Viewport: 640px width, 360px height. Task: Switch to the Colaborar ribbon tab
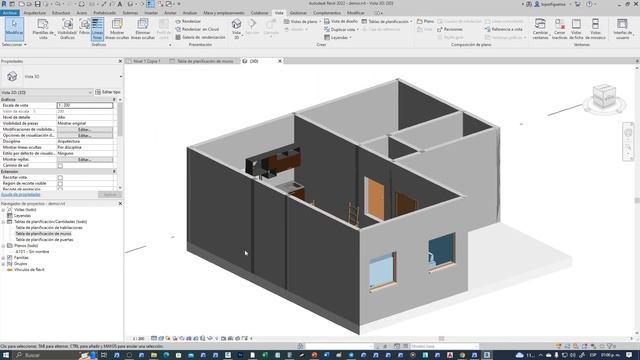(x=260, y=13)
